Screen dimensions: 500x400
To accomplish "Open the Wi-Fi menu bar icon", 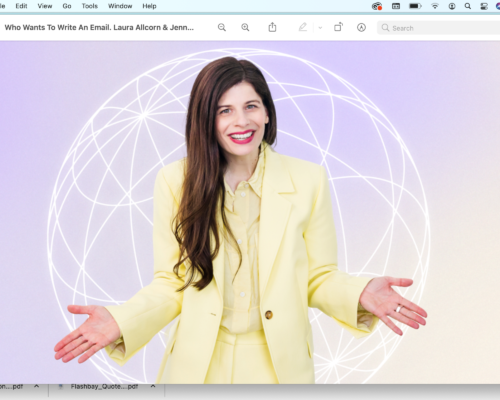I will pos(435,6).
